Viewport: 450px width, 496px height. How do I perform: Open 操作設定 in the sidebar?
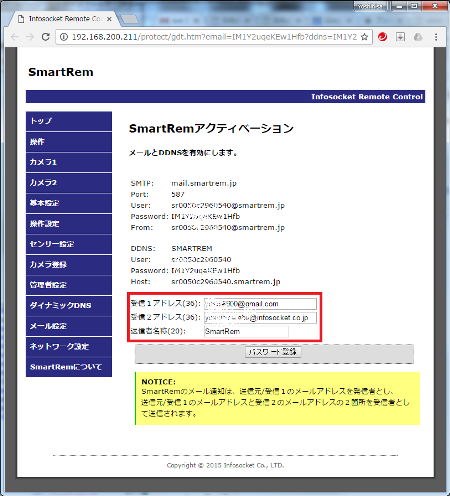69,224
